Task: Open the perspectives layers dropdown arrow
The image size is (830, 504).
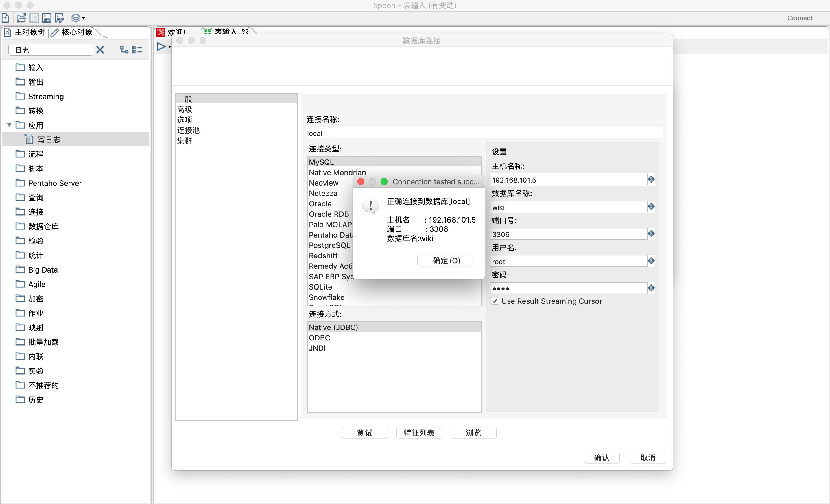Action: click(x=84, y=18)
